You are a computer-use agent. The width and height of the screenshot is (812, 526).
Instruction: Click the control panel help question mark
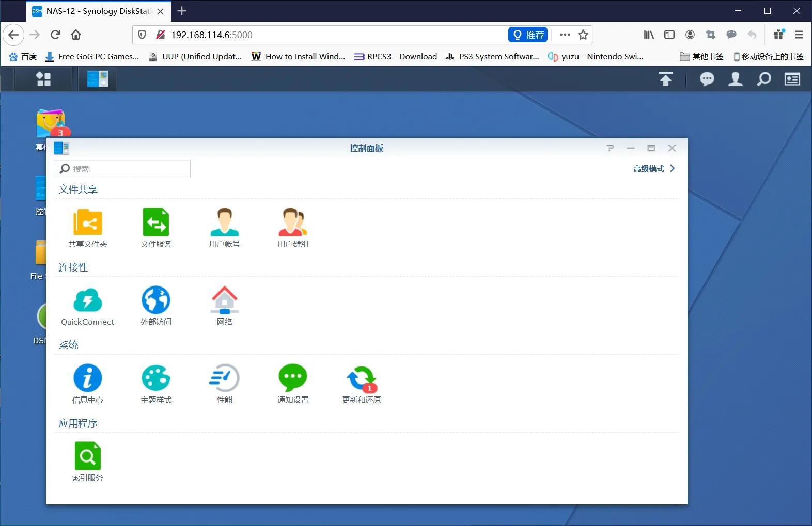610,148
